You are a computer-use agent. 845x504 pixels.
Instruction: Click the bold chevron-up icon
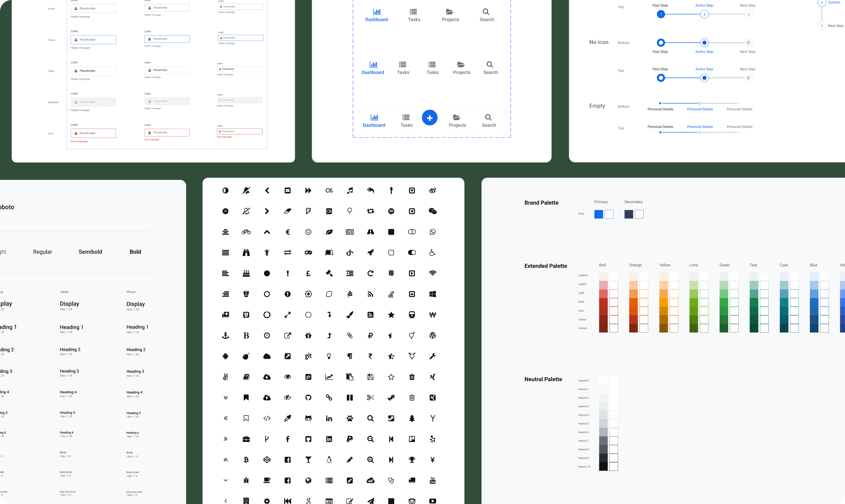pos(267,232)
